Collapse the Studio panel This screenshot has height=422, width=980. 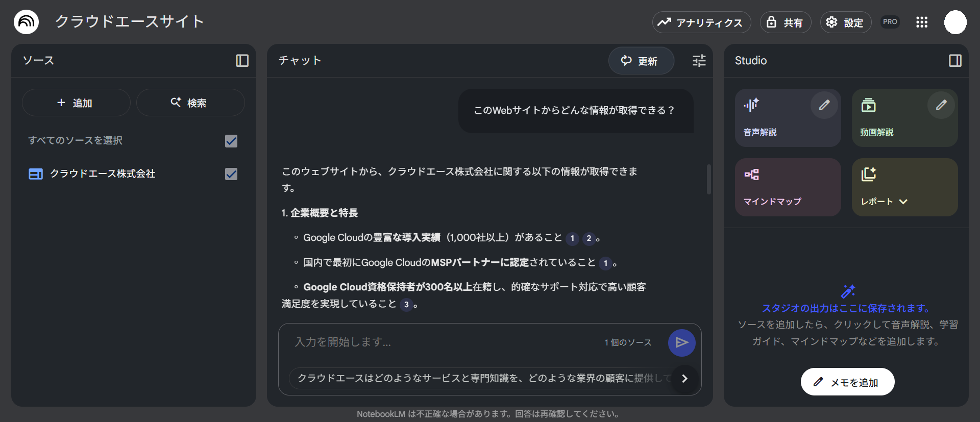tap(955, 61)
